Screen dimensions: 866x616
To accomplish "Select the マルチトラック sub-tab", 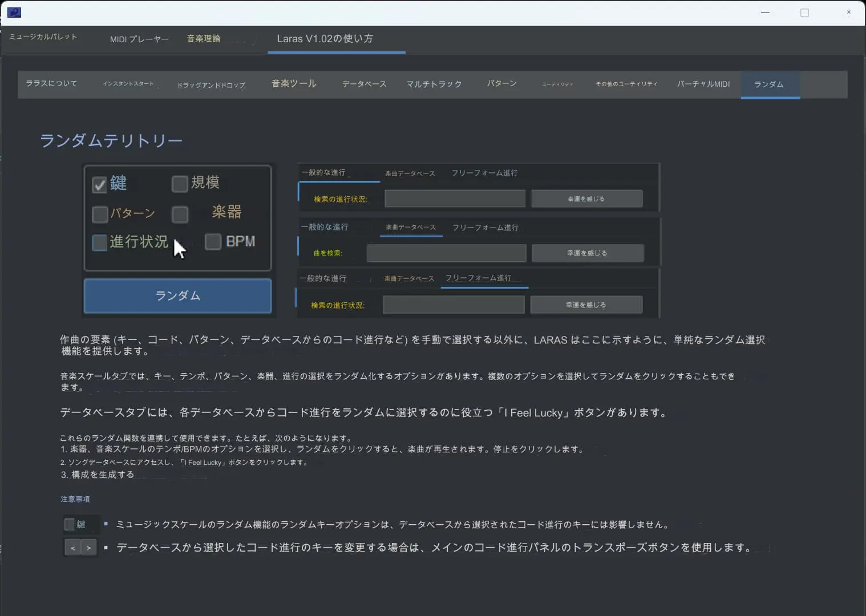I will [x=434, y=84].
